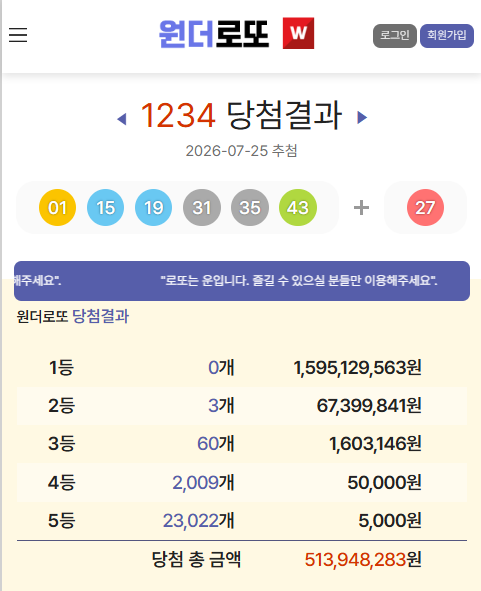Click the 2등 row label

61,406
